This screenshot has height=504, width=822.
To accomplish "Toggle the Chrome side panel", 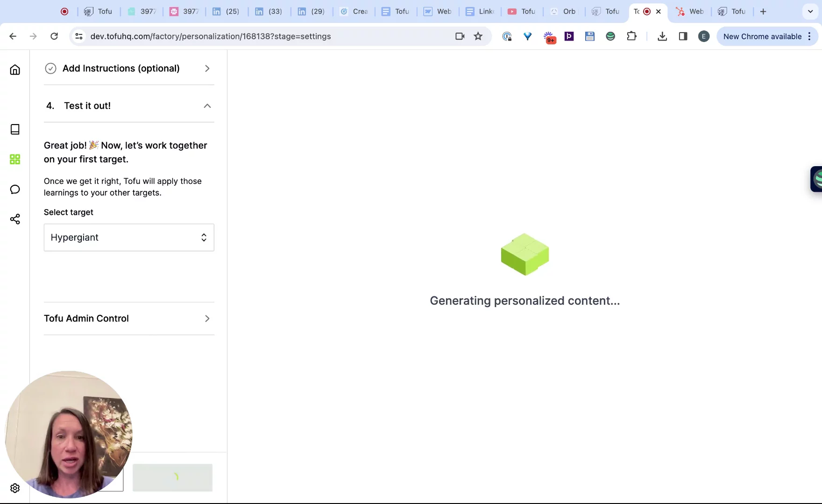I will [683, 36].
